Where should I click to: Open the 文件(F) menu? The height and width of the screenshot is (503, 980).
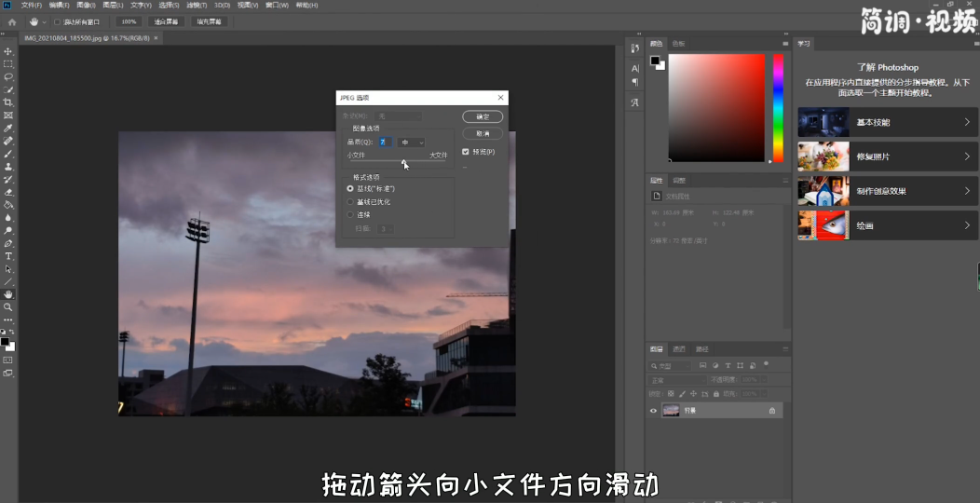[x=31, y=5]
